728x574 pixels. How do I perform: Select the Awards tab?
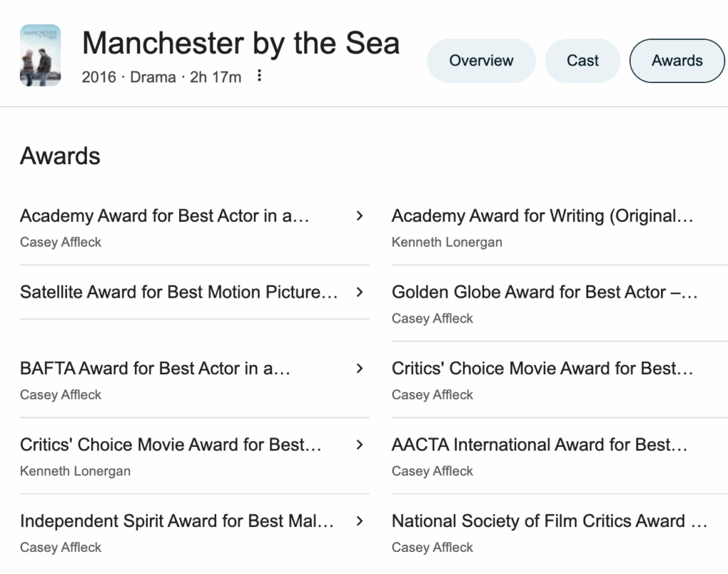tap(677, 60)
